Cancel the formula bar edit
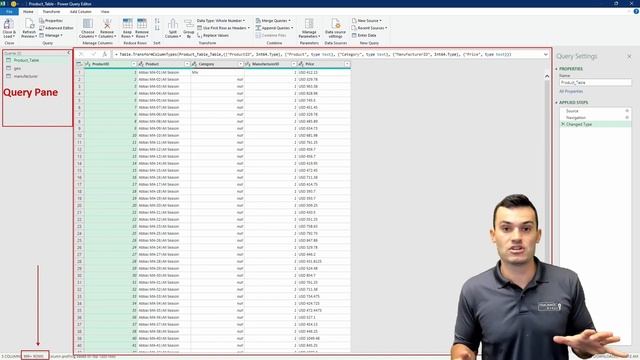The image size is (640, 360). click(x=81, y=54)
